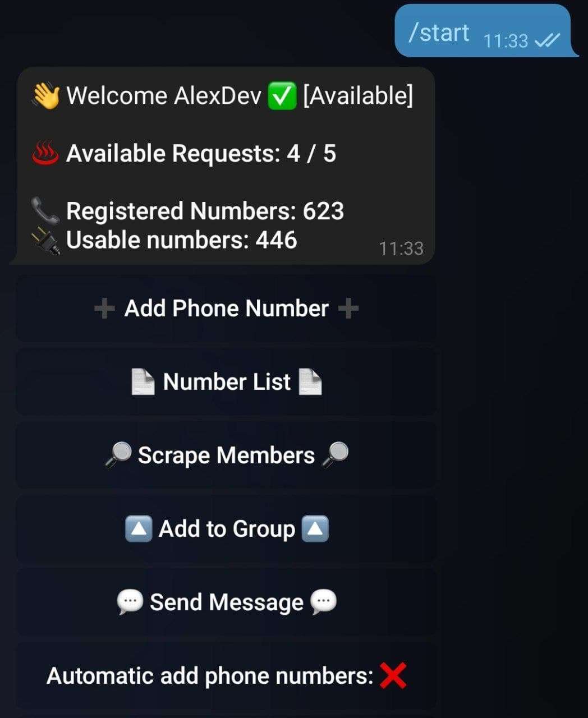Screen dimensions: 588x718
Task: Select the Scrape Members button
Action: tap(226, 455)
